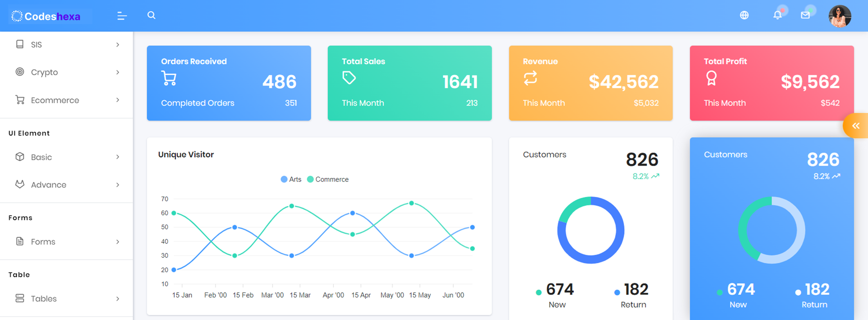Click the globe language icon
The width and height of the screenshot is (868, 320).
[x=745, y=15]
